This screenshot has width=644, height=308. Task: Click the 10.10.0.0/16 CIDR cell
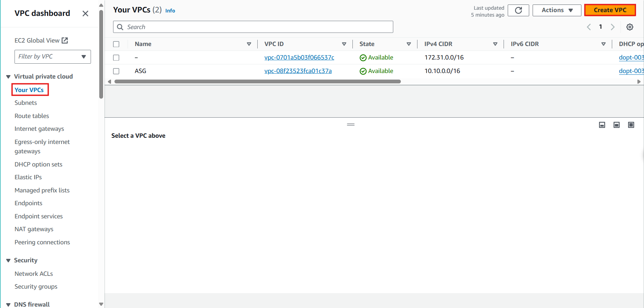coord(442,71)
